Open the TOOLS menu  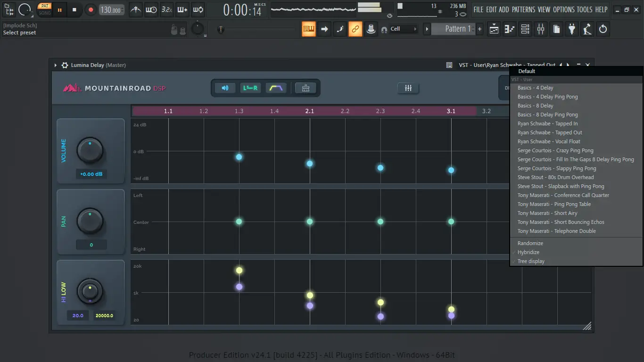(x=585, y=9)
